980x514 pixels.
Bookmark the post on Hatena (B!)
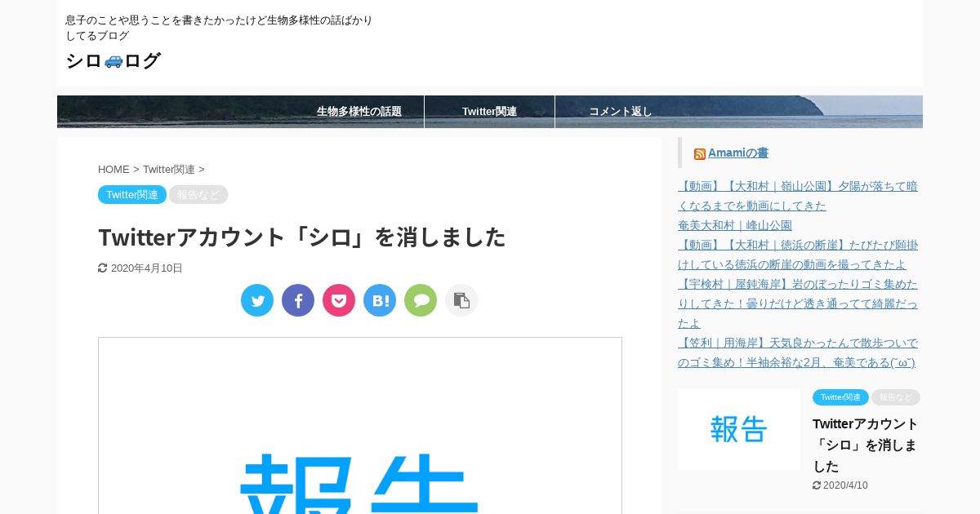pyautogui.click(x=380, y=300)
